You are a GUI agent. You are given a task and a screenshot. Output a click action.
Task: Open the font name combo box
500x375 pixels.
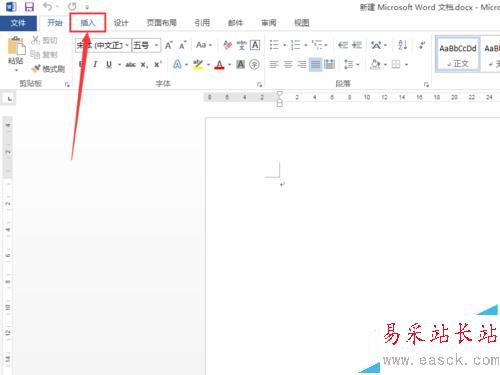click(x=103, y=45)
